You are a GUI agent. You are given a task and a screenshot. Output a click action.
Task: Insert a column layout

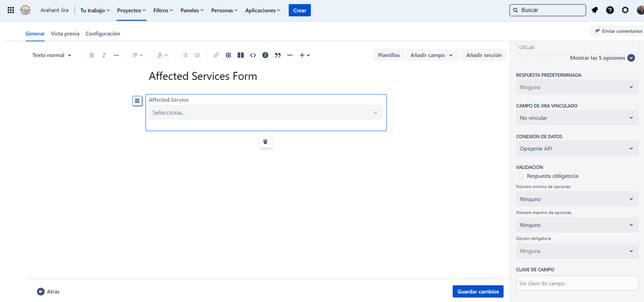point(240,55)
